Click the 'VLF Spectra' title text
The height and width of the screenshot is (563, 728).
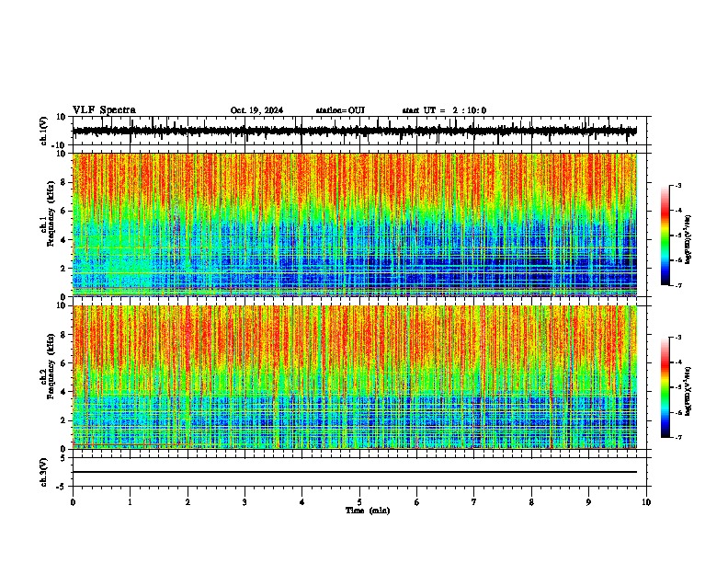(104, 110)
